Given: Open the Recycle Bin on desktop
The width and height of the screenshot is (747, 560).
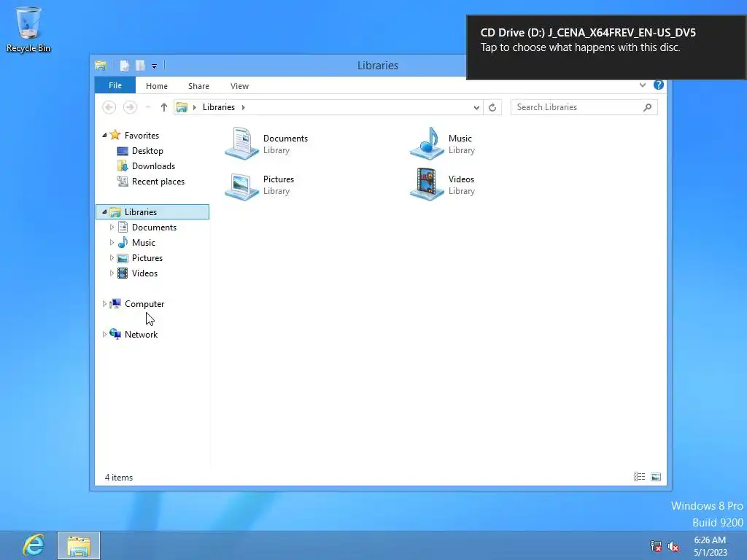Looking at the screenshot, I should click(x=28, y=29).
